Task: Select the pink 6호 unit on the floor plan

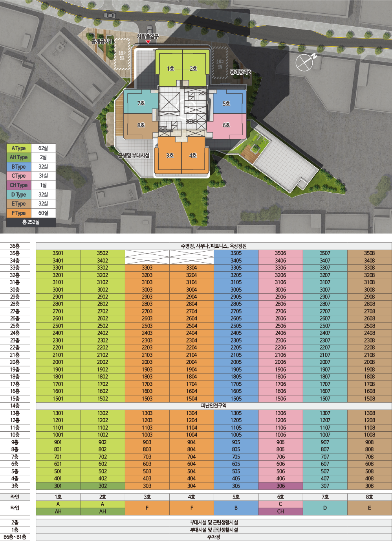Action: coord(226,125)
